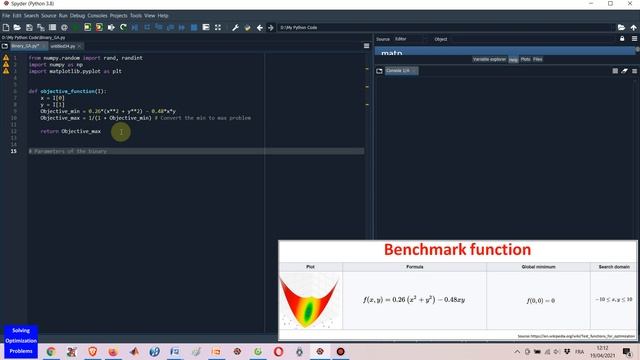Open the console pane options menu
The image size is (640, 360).
point(634,71)
